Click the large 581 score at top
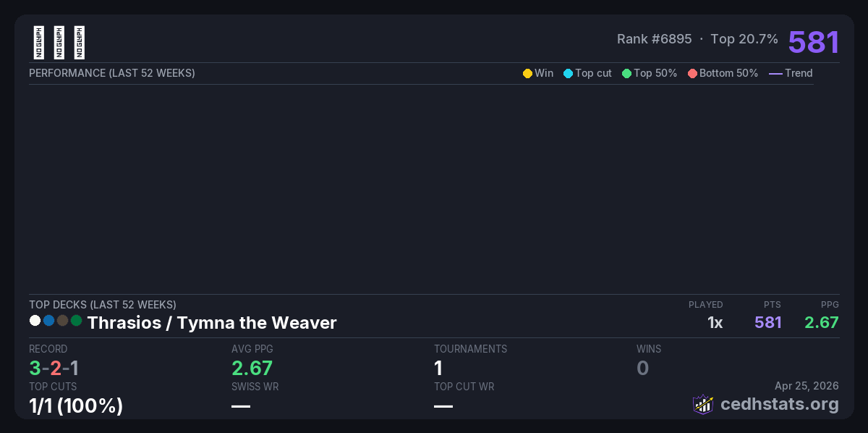Screen dimensions: 868x433 [813, 43]
